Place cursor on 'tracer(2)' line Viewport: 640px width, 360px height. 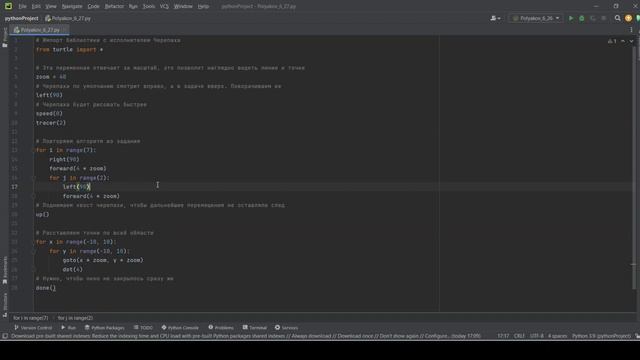pyautogui.click(x=51, y=123)
